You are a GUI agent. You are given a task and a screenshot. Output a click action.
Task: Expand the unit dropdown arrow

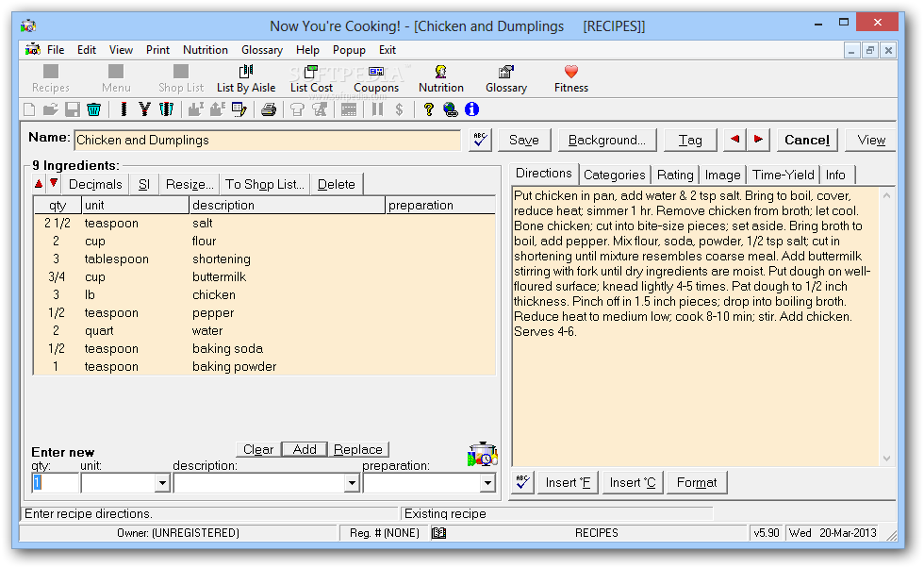[162, 484]
